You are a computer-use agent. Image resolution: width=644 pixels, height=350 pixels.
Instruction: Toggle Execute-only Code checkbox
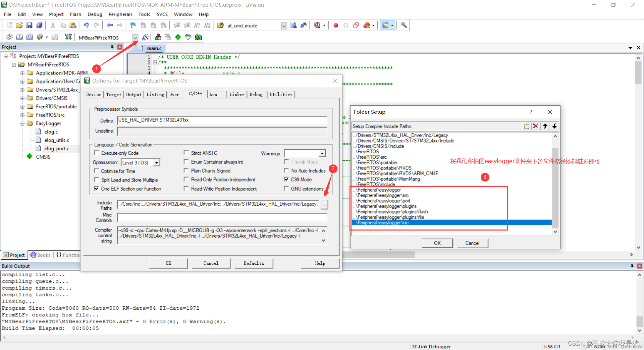[97, 153]
